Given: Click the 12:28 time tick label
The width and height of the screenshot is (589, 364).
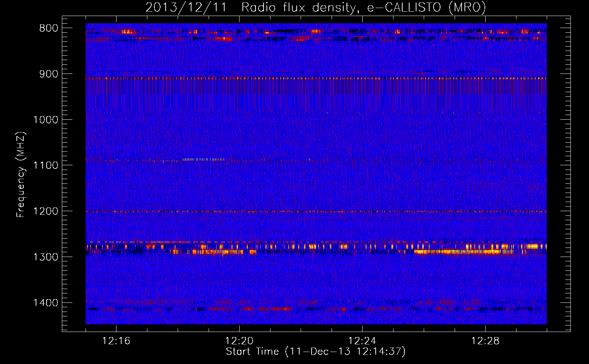Looking at the screenshot, I should (x=485, y=341).
